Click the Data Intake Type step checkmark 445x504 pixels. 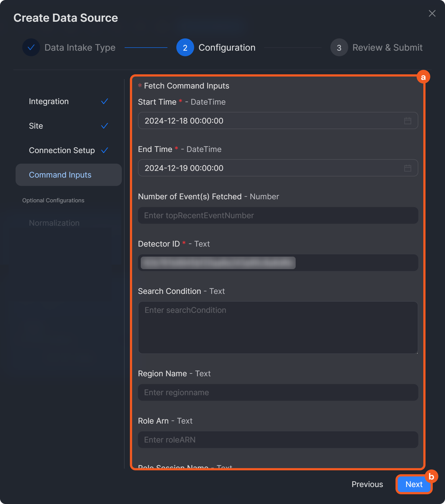pos(31,47)
